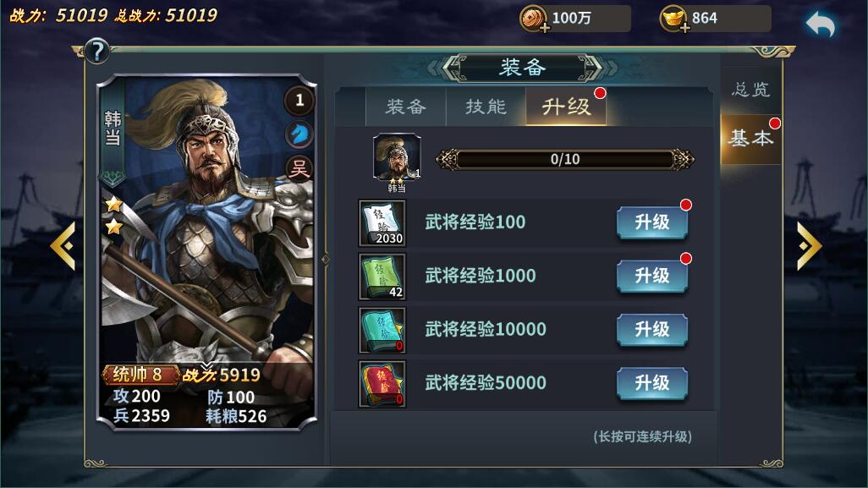868x488 pixels.
Task: Select the green 武将经验1000 book icon
Action: click(382, 277)
